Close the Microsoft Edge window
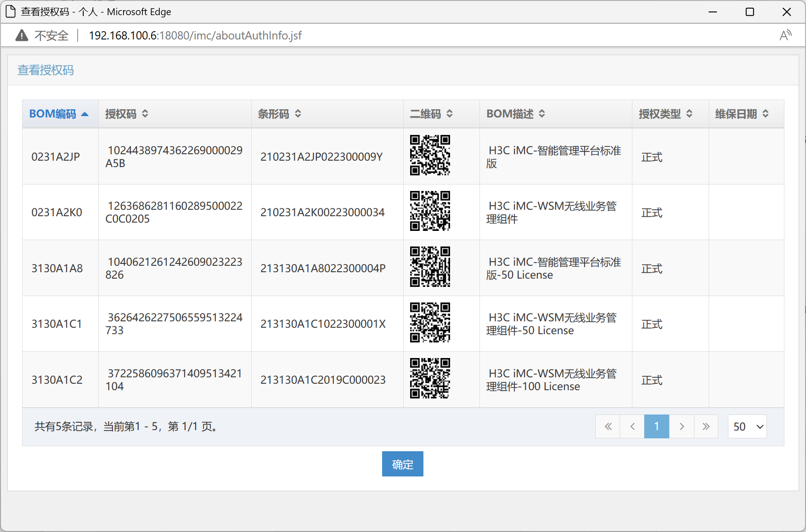 pyautogui.click(x=787, y=11)
